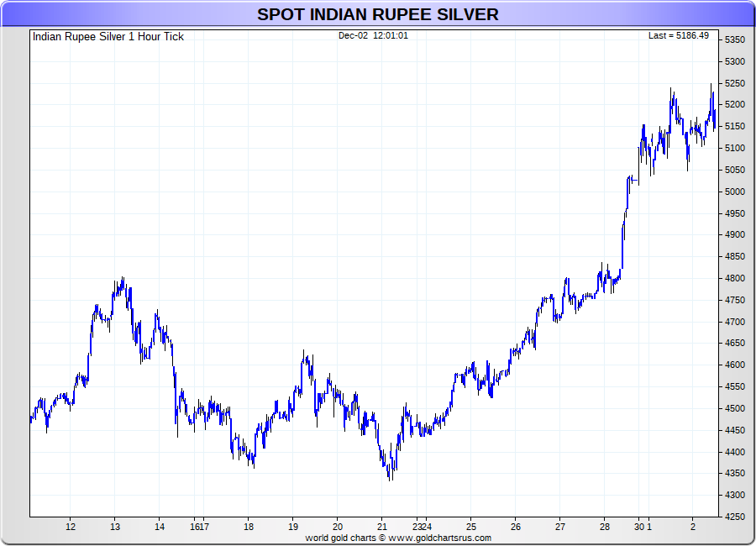
Task: Click the date label '30 1' on the x-axis
Action: (643, 527)
